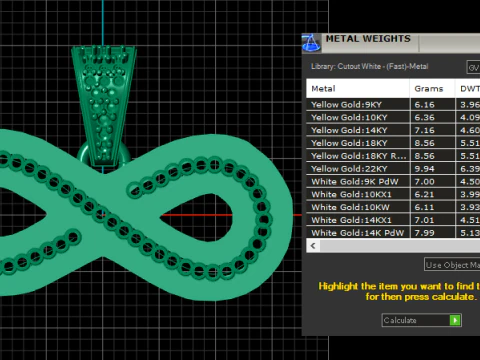
Task: Click the 6.11 grams value
Action: click(424, 207)
